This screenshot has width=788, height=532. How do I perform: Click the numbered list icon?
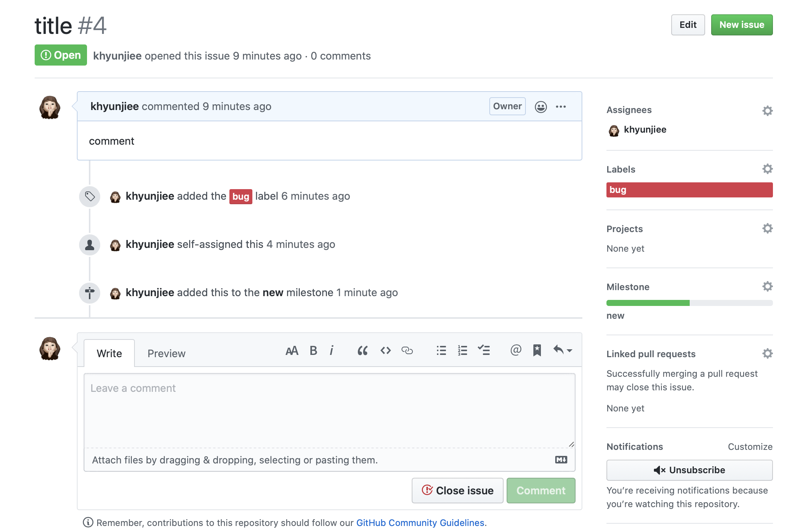click(462, 351)
